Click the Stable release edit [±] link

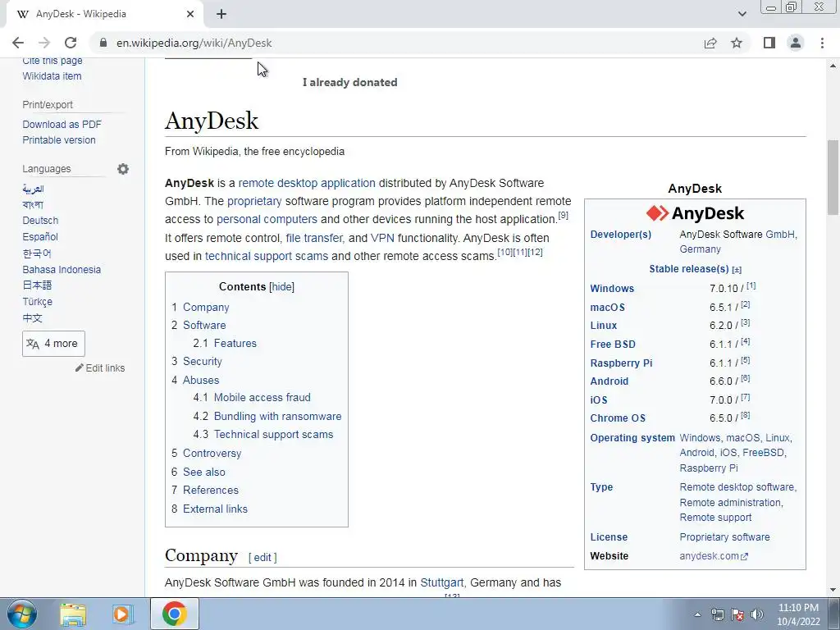tap(737, 270)
